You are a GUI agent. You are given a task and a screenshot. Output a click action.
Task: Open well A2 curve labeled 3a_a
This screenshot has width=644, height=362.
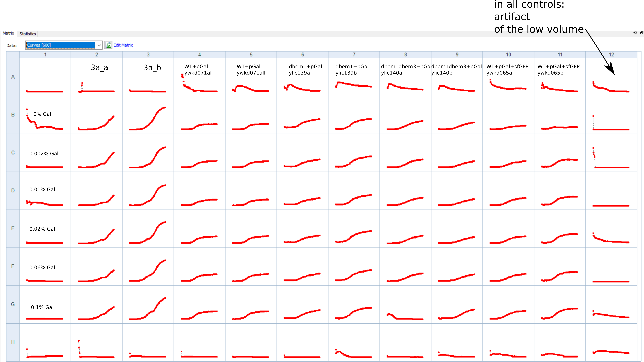click(97, 77)
